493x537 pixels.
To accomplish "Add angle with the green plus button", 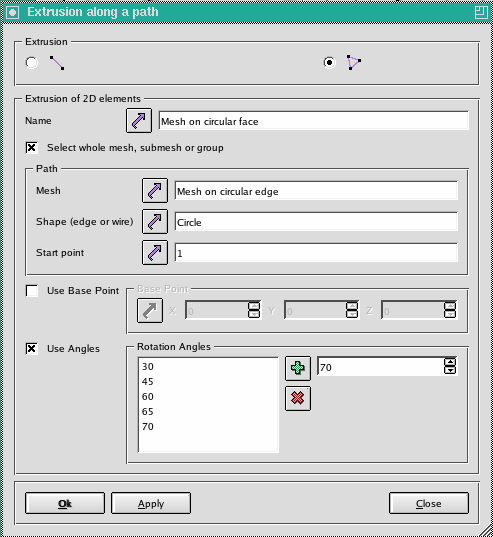I will pyautogui.click(x=298, y=368).
